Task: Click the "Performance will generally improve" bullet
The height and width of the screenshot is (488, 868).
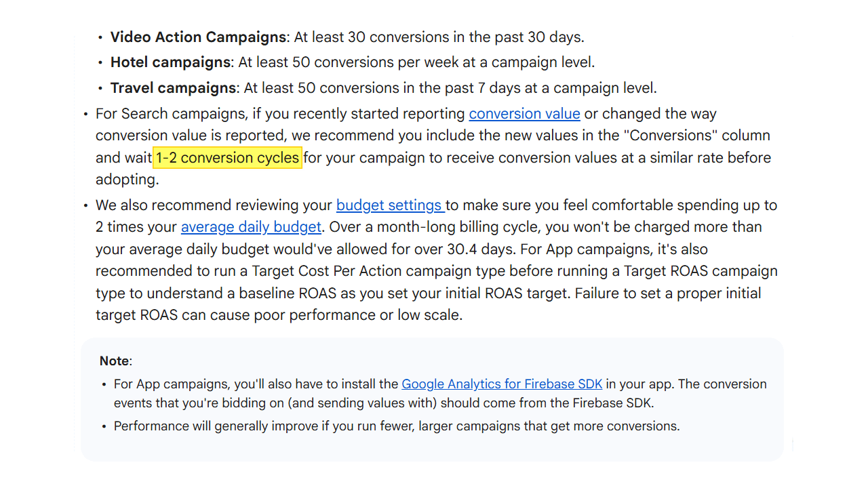Action: tap(397, 426)
